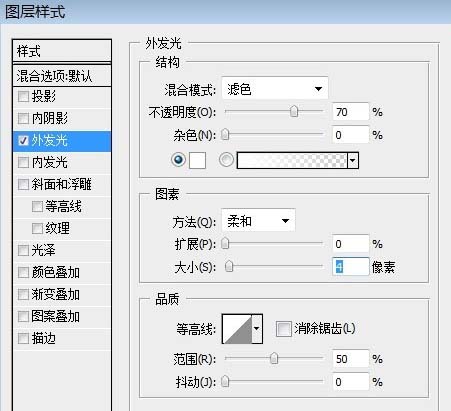Open the glow gradient preview bar

[x=292, y=160]
